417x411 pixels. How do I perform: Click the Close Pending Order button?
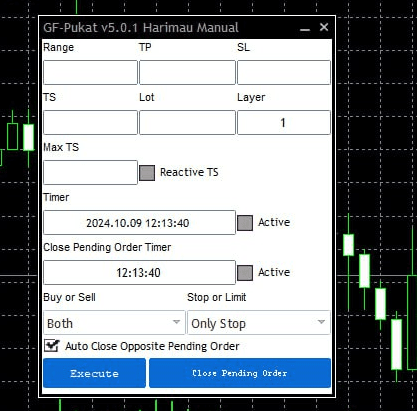[x=240, y=373]
